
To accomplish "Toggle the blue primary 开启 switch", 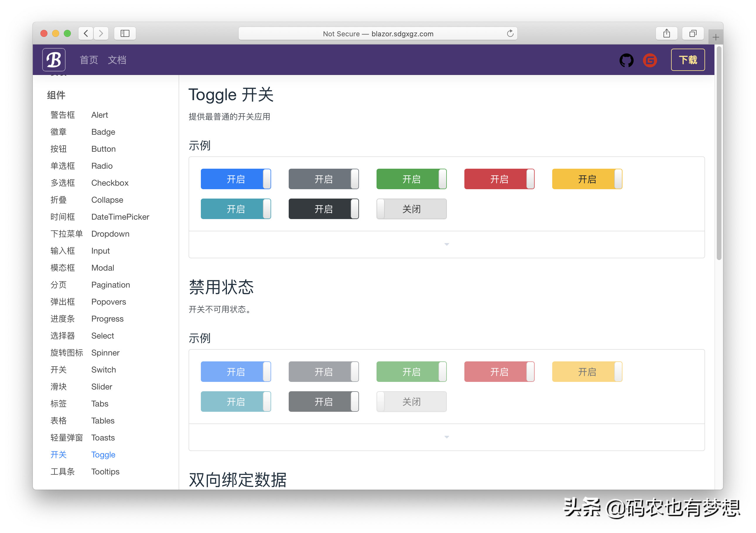I will (236, 179).
